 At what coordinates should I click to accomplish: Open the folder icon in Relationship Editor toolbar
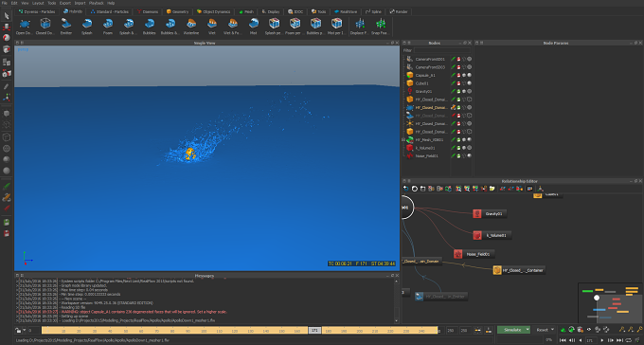492,189
